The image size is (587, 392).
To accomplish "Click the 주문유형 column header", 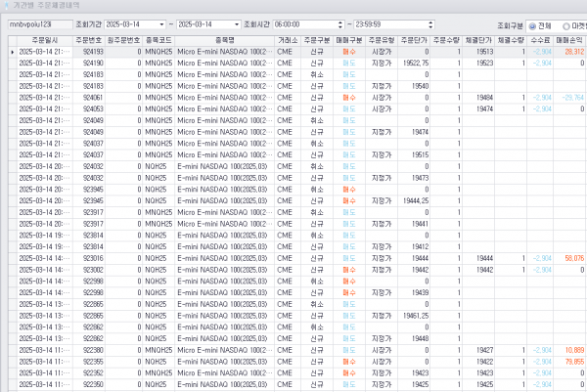I will (x=382, y=40).
